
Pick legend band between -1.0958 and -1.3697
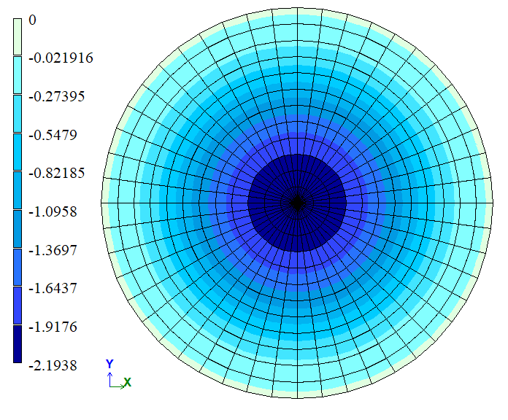(18, 229)
